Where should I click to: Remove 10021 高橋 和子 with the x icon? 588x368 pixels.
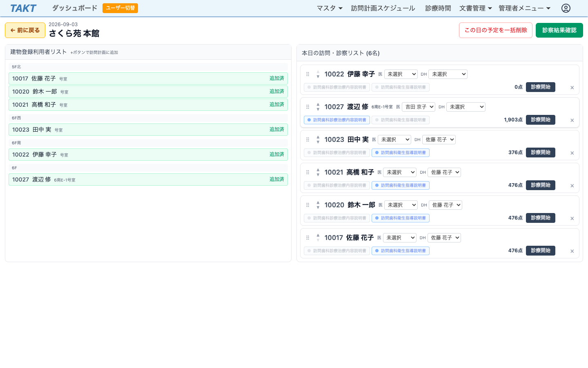click(572, 186)
